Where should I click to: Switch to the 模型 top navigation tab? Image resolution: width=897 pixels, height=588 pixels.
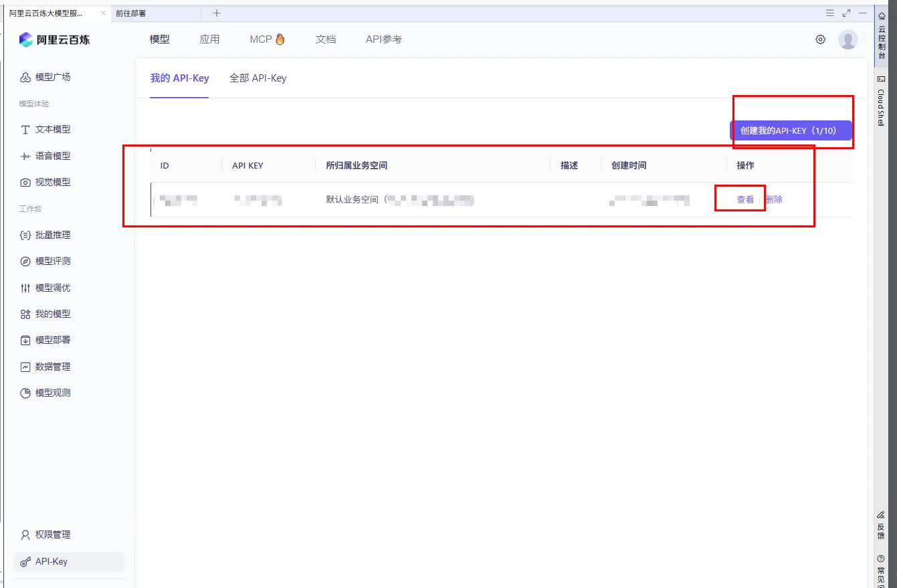[x=160, y=39]
